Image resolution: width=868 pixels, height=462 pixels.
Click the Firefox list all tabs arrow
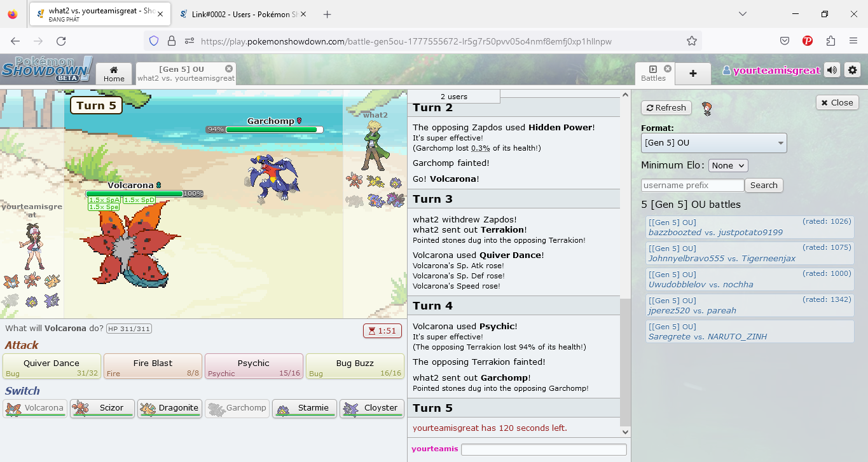pyautogui.click(x=743, y=14)
